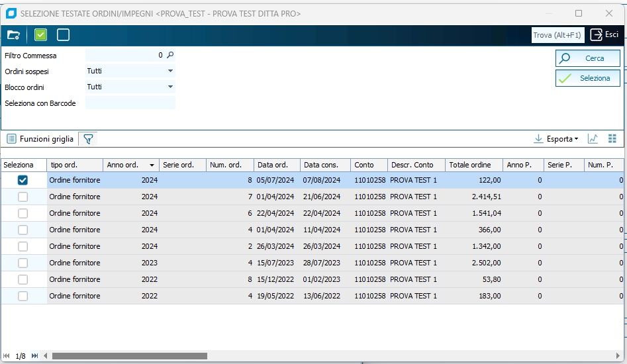Open the chart icon beside Esporta

(x=593, y=138)
